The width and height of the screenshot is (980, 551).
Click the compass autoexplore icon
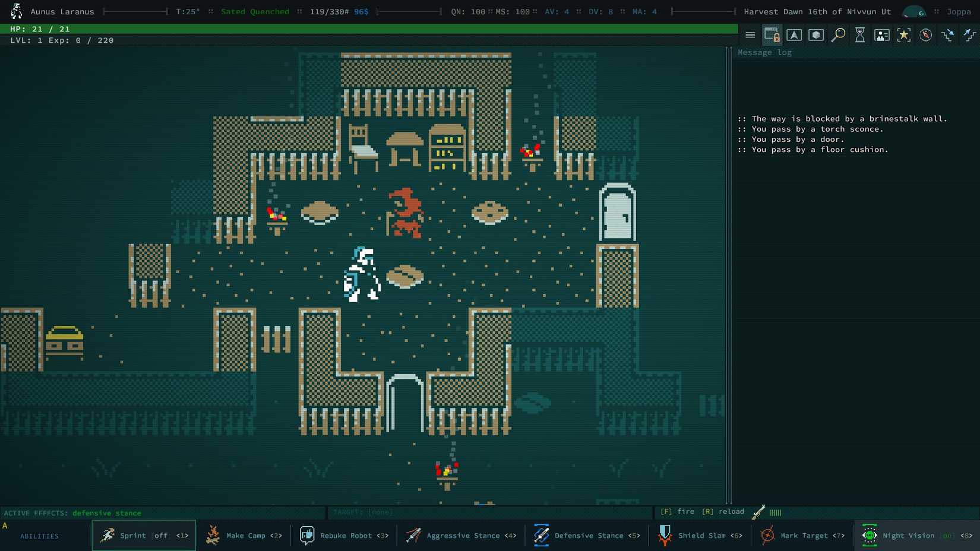point(926,34)
